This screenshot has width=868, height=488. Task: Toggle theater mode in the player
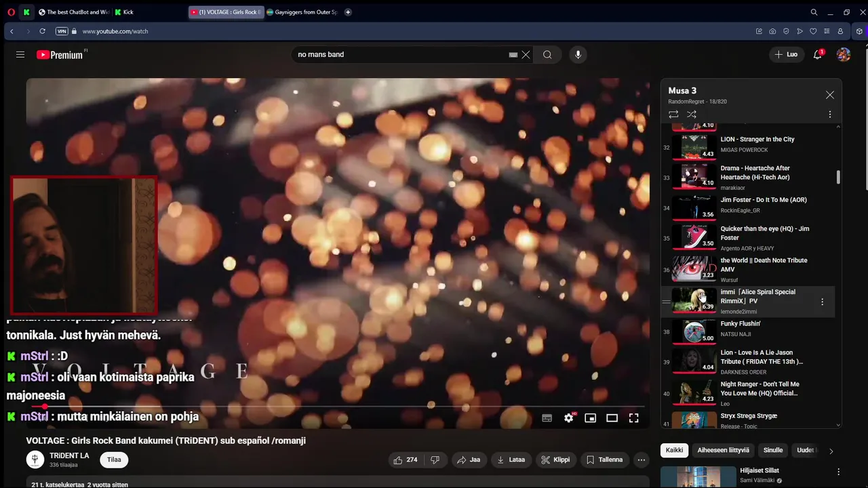pos(612,418)
